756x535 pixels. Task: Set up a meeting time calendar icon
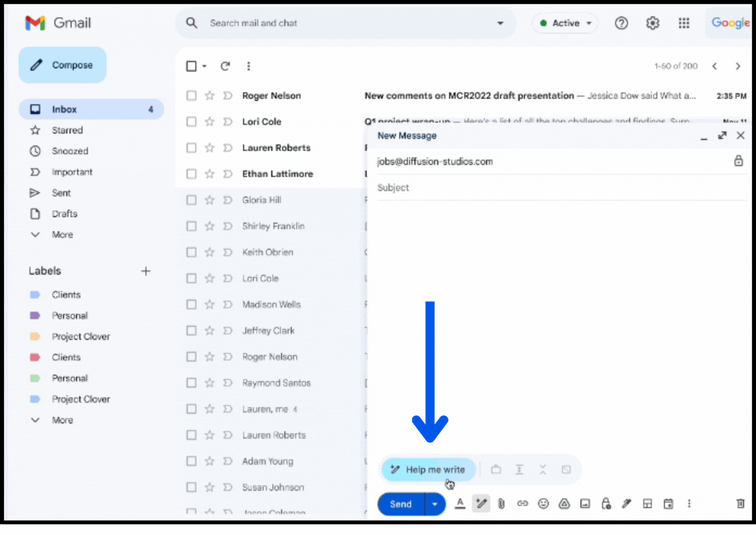668,504
